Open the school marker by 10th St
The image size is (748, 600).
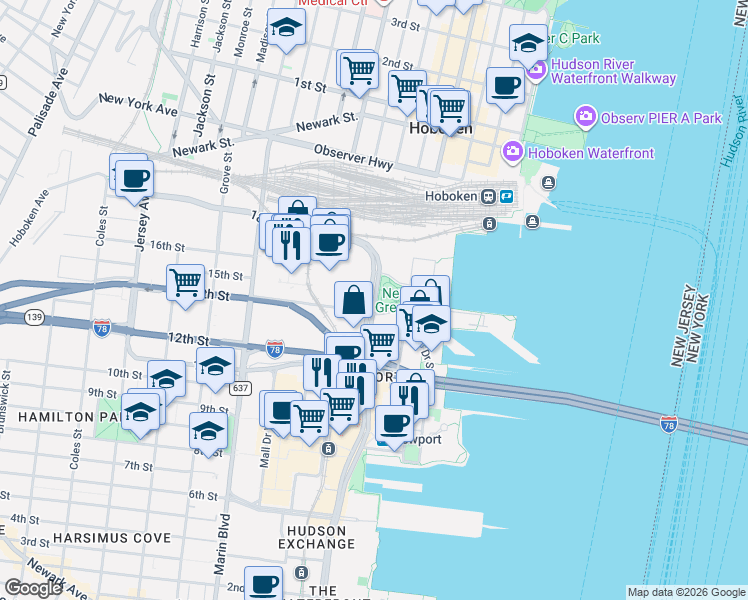[x=166, y=379]
